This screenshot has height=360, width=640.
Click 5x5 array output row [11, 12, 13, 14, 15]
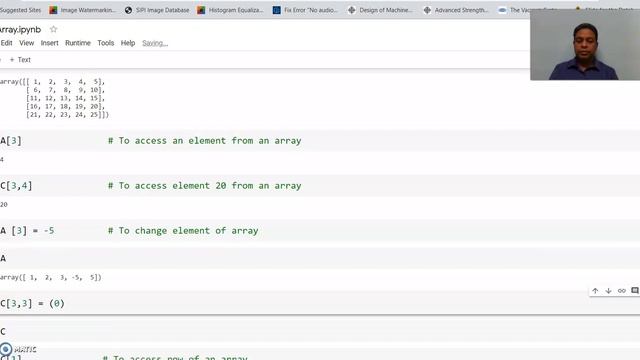point(65,98)
